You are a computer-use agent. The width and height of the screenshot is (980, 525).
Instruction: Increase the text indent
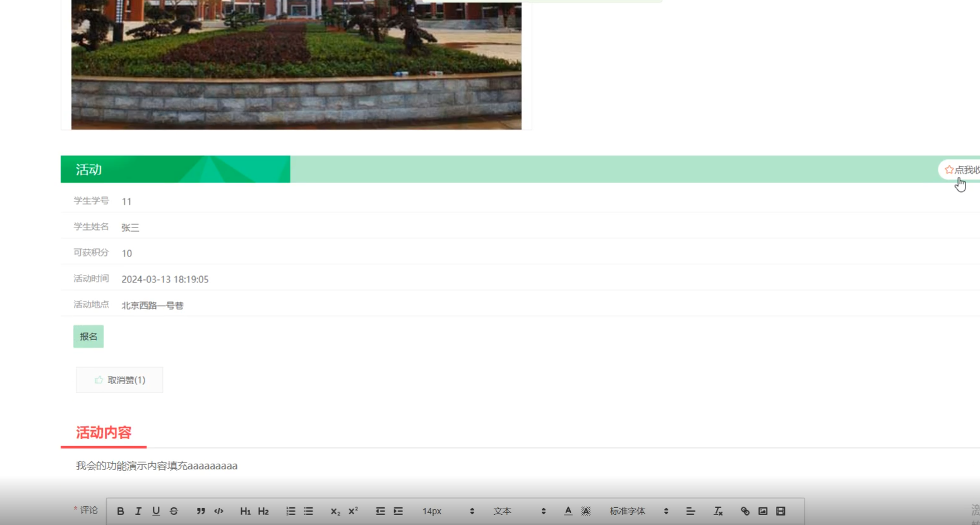point(398,511)
